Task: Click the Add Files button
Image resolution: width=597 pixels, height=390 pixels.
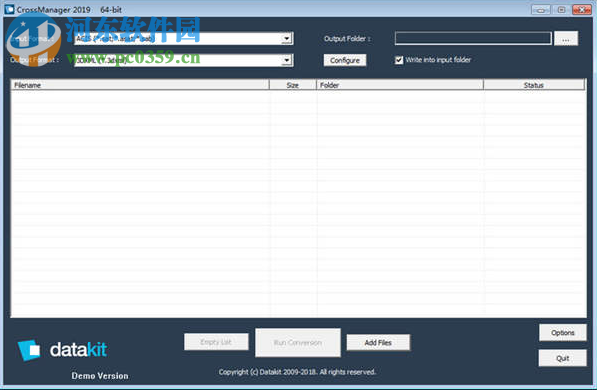Action: (378, 342)
